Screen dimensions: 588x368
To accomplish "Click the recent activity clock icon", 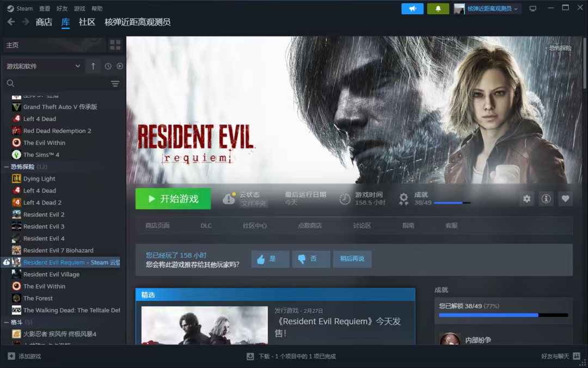I will click(108, 66).
